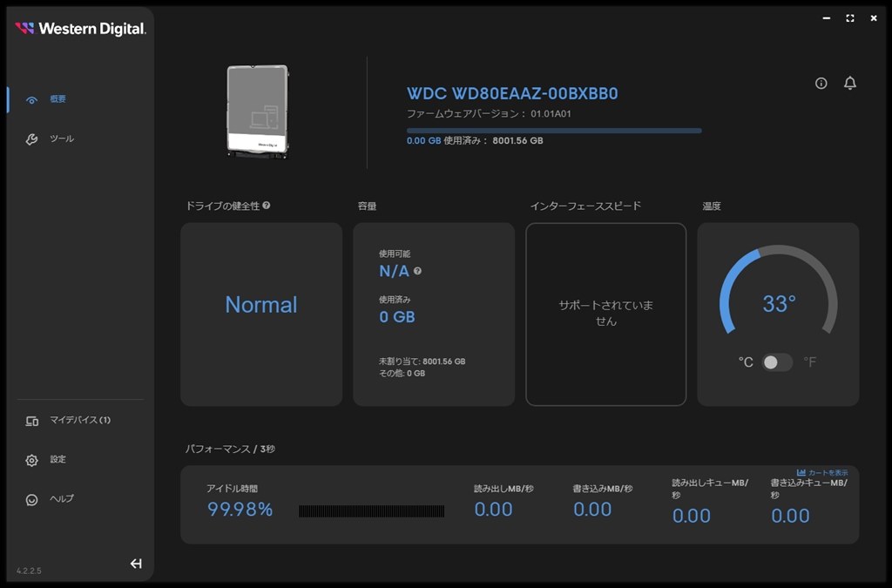Open the notifications bell icon

[849, 83]
